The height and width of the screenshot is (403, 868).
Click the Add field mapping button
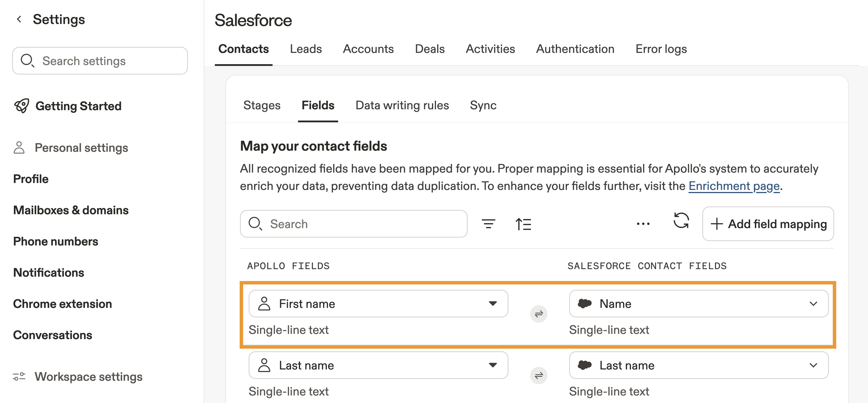[x=768, y=223]
